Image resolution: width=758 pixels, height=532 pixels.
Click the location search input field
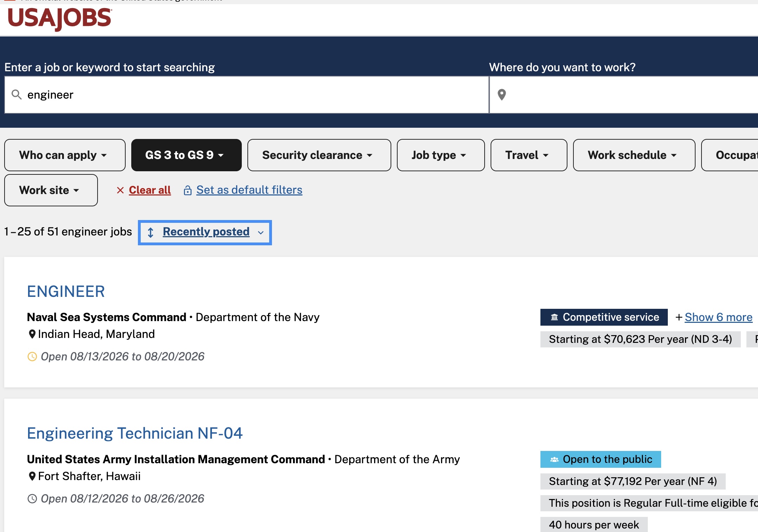click(x=624, y=95)
